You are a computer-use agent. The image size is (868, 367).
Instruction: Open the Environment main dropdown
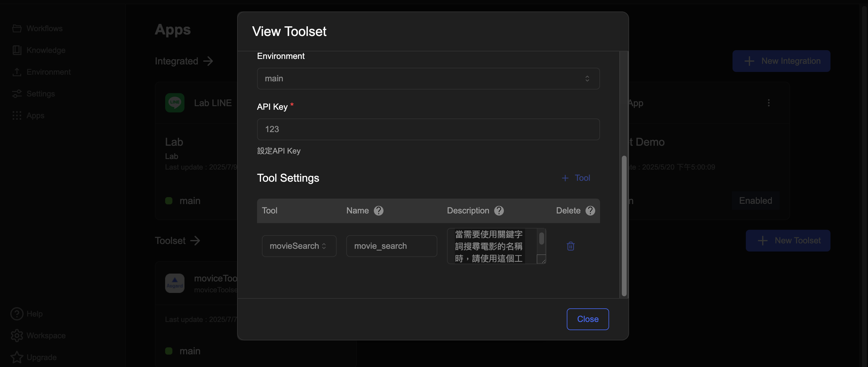(428, 79)
